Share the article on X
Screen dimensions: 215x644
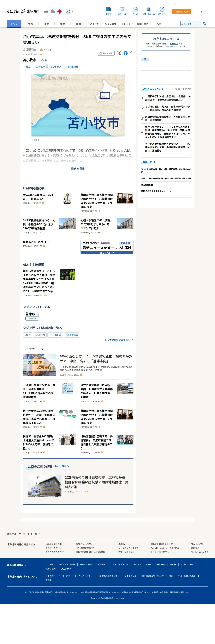[x=119, y=53]
